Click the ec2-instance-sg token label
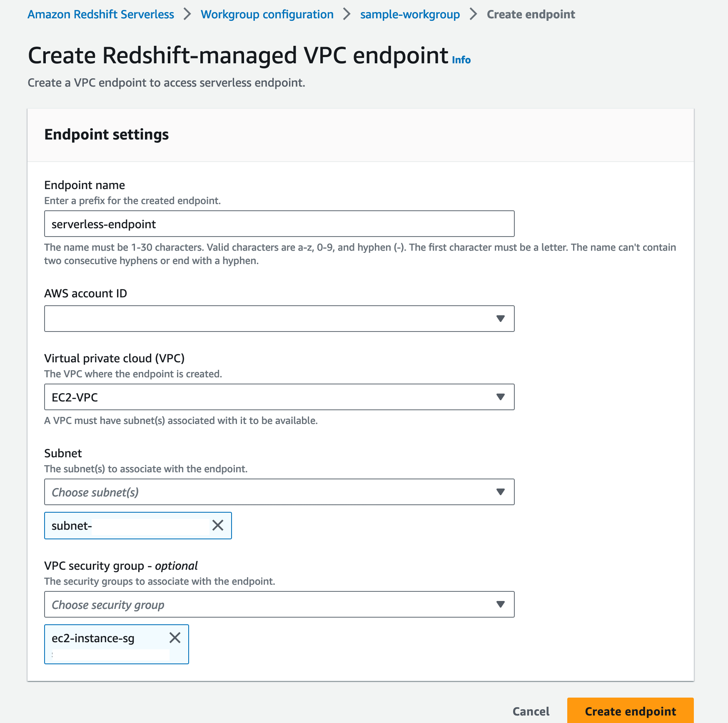Image resolution: width=728 pixels, height=723 pixels. click(x=93, y=638)
